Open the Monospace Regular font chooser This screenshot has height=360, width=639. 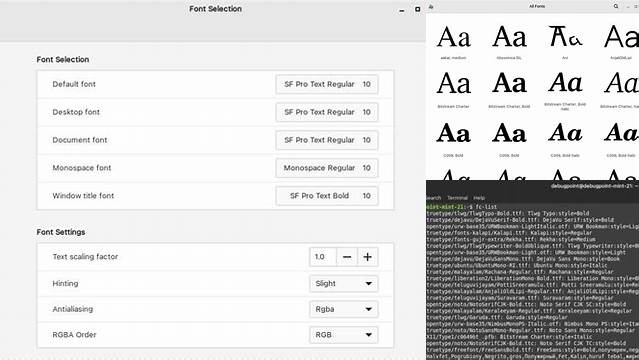(327, 168)
